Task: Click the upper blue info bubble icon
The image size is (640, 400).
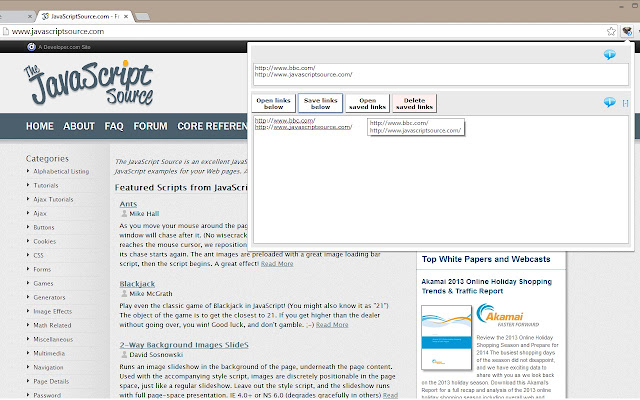Action: (609, 54)
